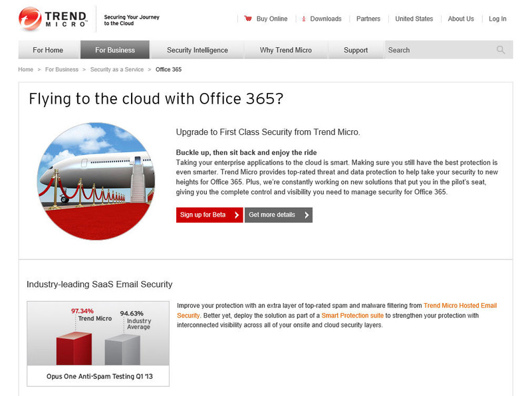This screenshot has width=532, height=396.
Task: Open the Support tab
Action: pyautogui.click(x=356, y=50)
